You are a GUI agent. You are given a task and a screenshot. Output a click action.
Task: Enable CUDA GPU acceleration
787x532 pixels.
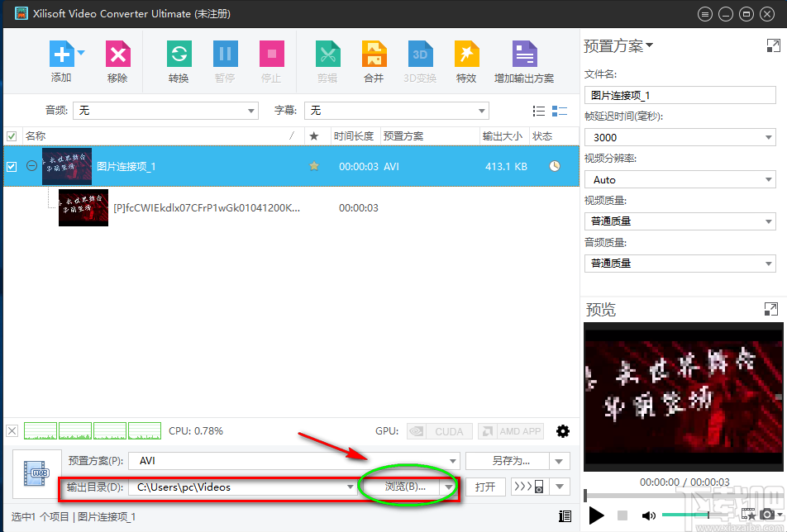(x=439, y=430)
